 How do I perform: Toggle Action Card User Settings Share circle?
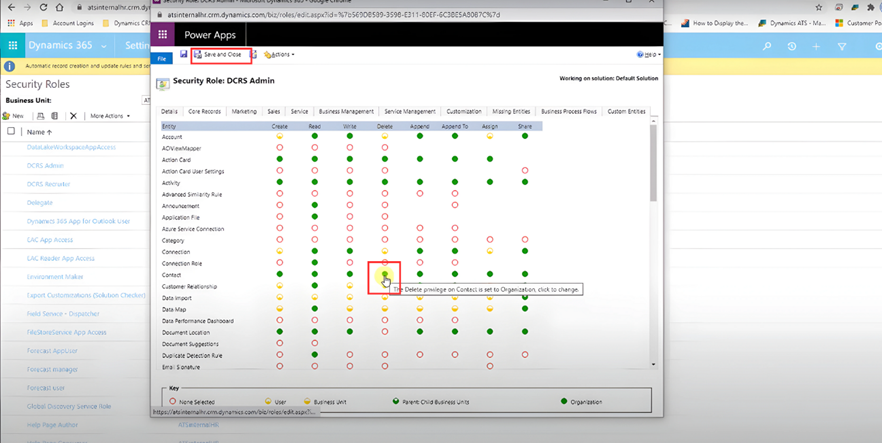[525, 170]
